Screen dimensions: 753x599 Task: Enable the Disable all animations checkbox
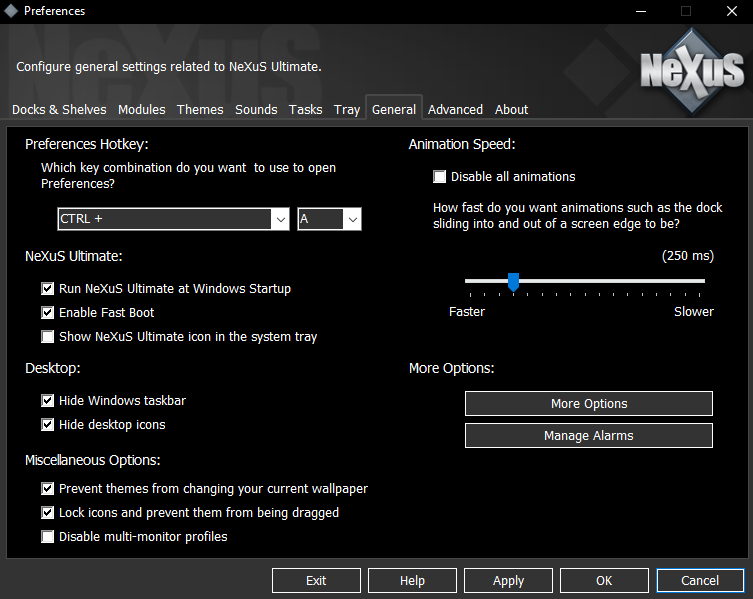(440, 177)
